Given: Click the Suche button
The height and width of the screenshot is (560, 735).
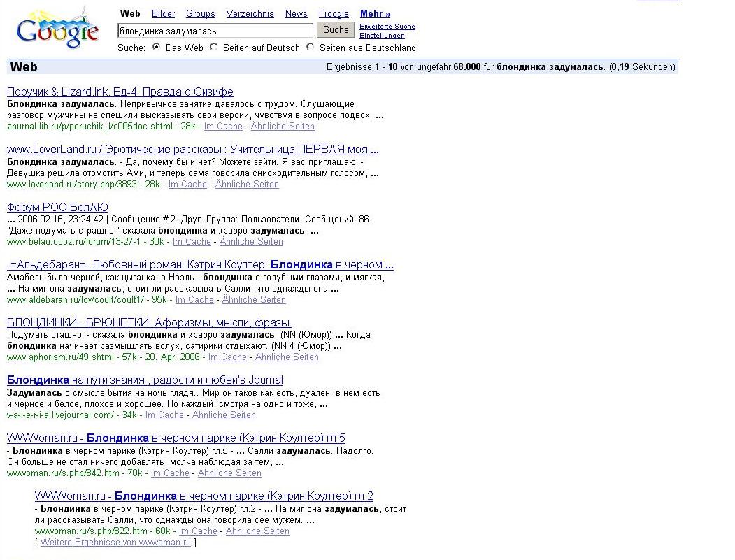Looking at the screenshot, I should click(x=336, y=30).
